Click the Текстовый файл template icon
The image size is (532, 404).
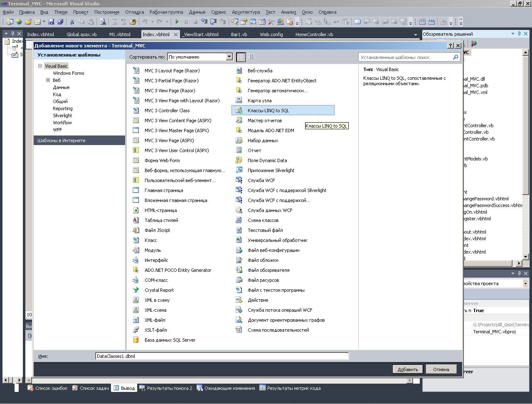click(239, 230)
